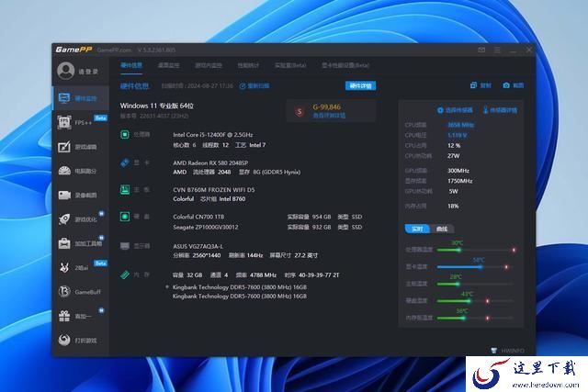
Task: Open the 2哦ai rabbit icon
Action: coord(64,267)
